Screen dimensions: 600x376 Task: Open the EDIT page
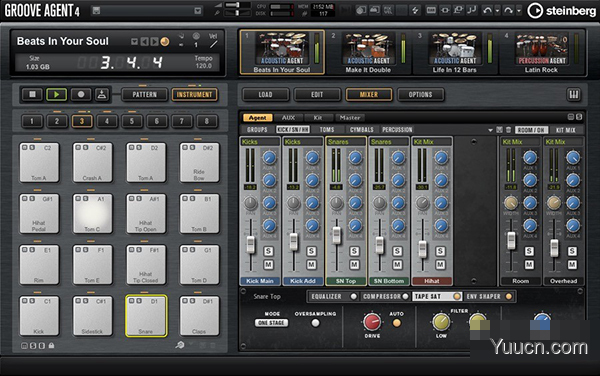coord(317,94)
